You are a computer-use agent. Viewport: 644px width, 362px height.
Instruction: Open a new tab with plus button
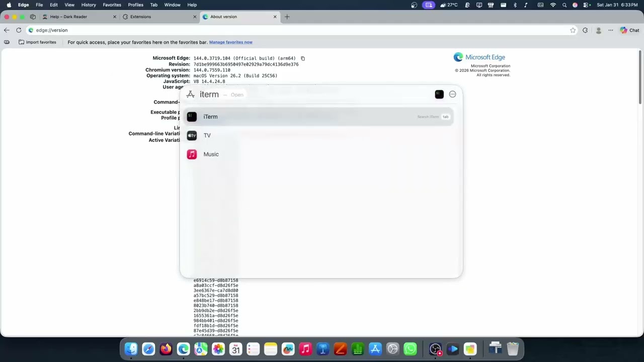click(287, 17)
